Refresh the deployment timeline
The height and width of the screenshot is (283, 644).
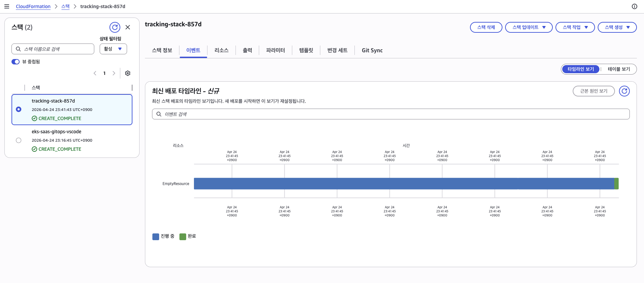coord(624,91)
